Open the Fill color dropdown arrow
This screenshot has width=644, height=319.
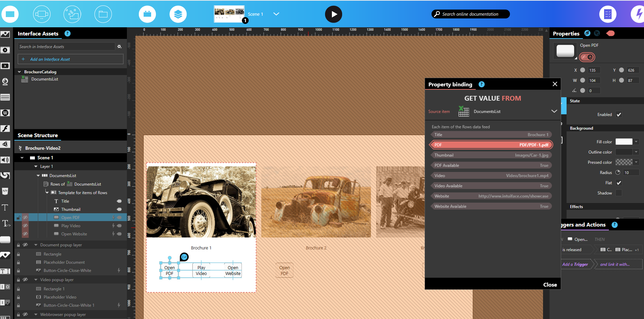click(636, 142)
